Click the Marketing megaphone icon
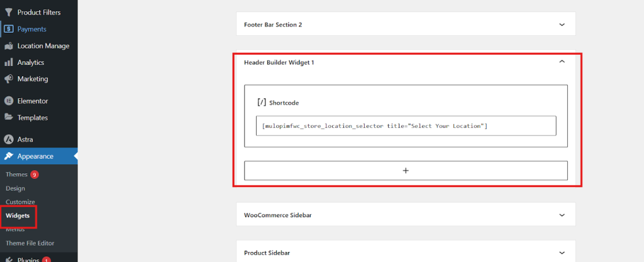This screenshot has width=644, height=262. pos(9,79)
